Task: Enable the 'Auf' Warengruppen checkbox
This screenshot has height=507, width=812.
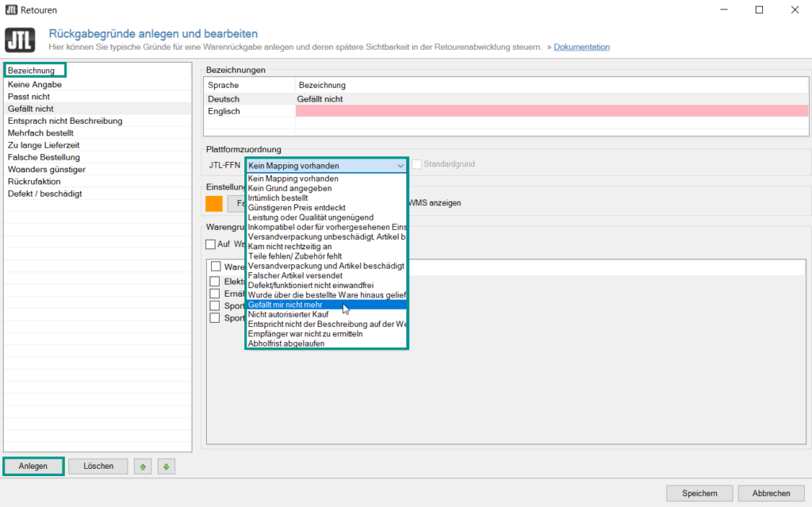Action: (x=211, y=244)
